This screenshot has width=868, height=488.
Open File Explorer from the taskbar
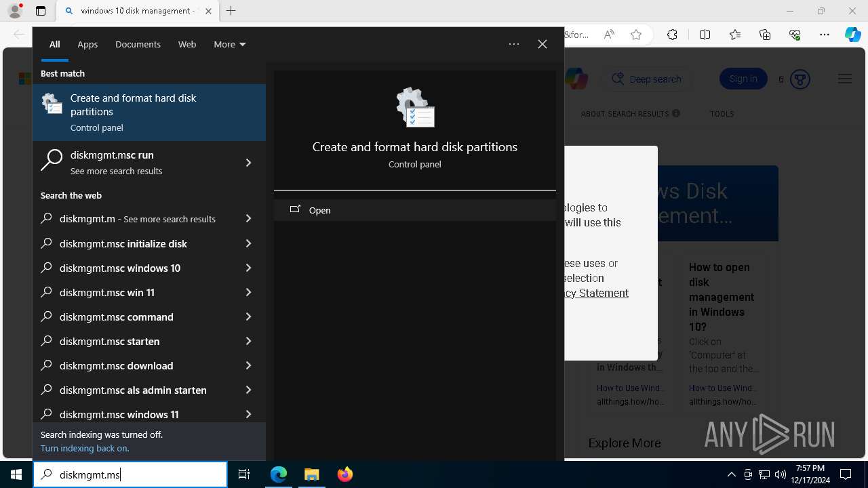(x=311, y=474)
